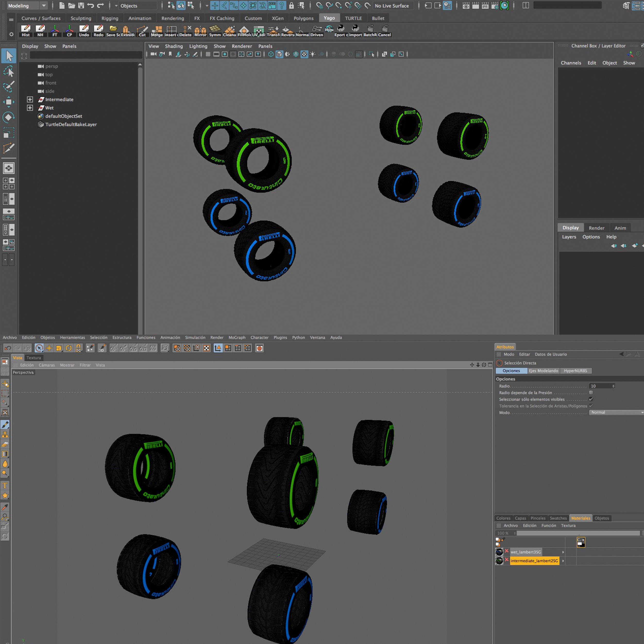Toggle the X marker beside wet_lambert3SG

point(507,551)
